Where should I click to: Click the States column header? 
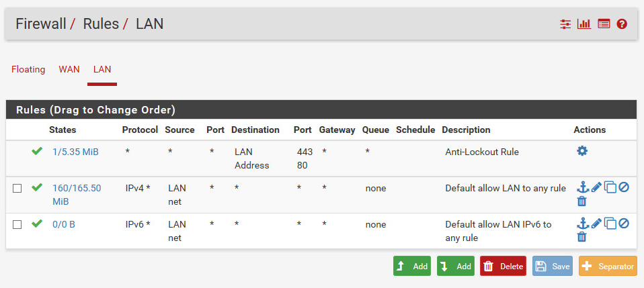point(63,130)
